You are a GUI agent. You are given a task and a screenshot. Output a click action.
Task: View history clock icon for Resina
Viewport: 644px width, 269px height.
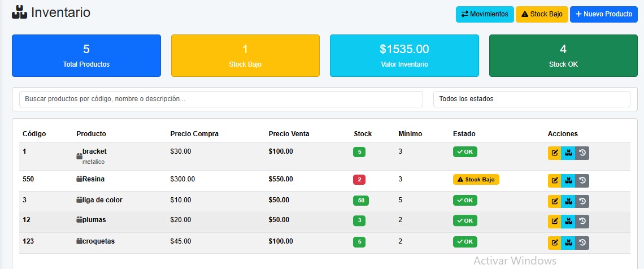click(582, 180)
